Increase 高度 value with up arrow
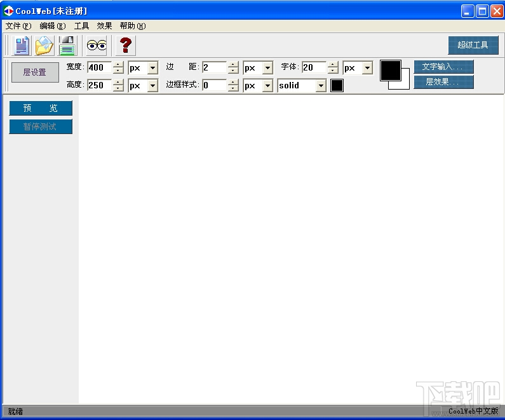The image size is (505, 420). pos(118,82)
